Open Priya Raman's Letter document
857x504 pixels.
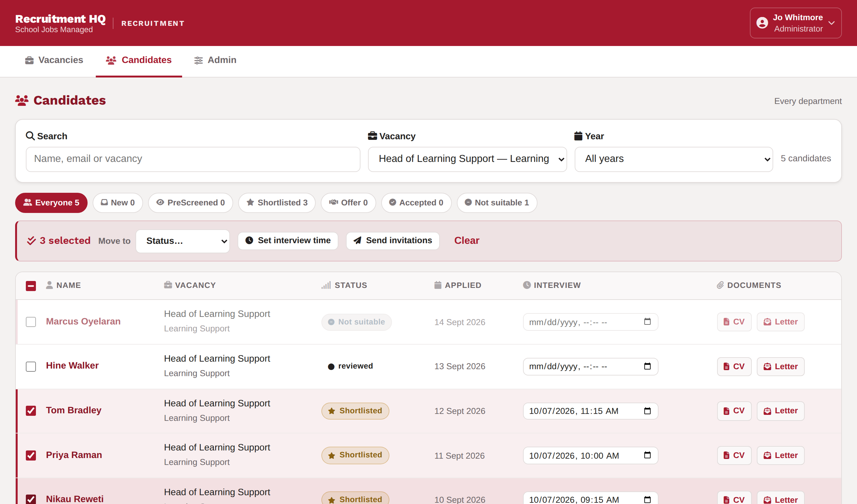click(780, 455)
